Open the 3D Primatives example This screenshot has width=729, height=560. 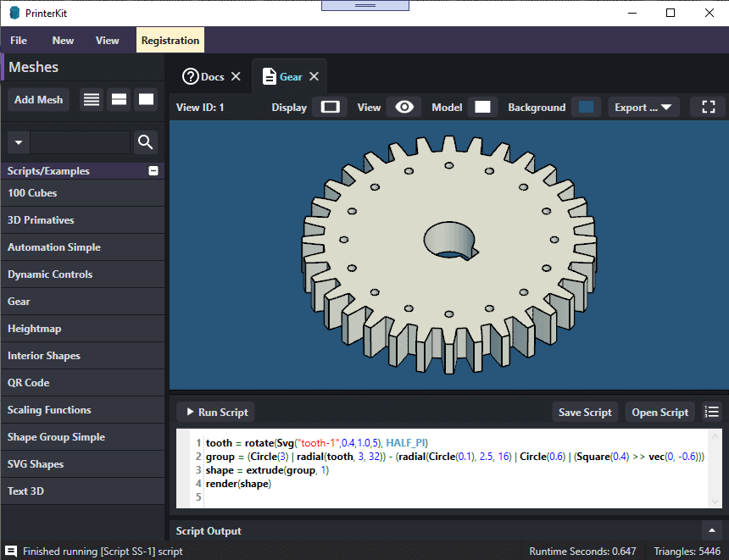click(x=83, y=219)
